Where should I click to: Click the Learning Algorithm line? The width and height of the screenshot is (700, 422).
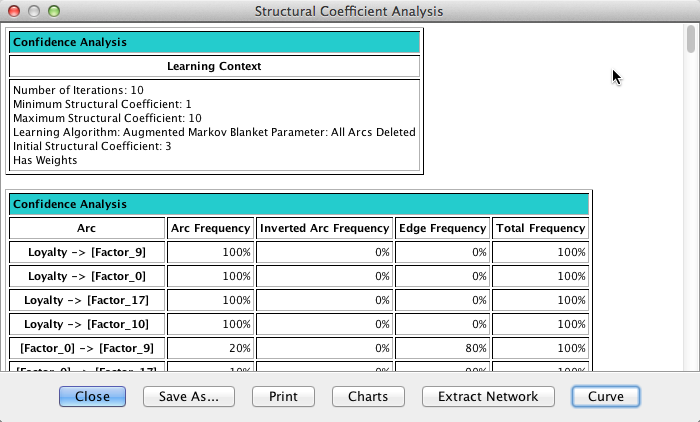point(214,132)
